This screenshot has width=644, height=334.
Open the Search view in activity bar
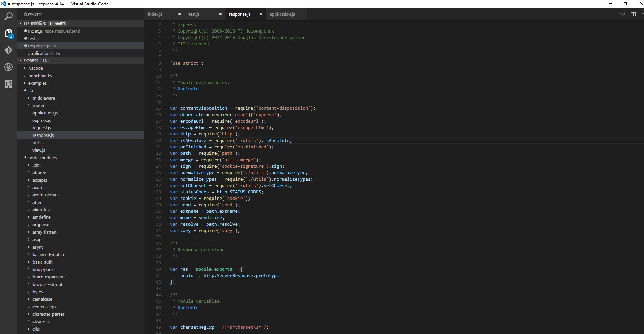tap(8, 16)
